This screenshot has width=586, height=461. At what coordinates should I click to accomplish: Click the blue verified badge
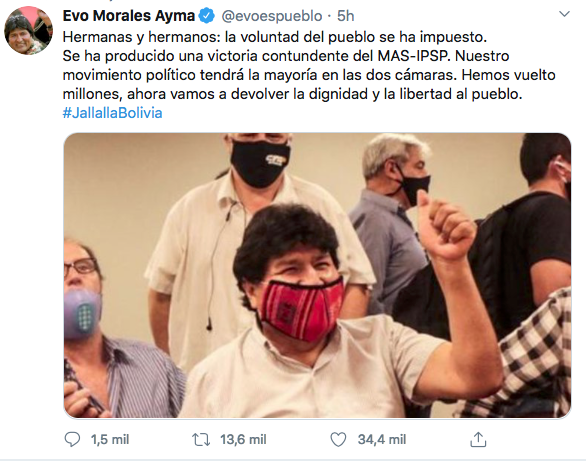[207, 16]
